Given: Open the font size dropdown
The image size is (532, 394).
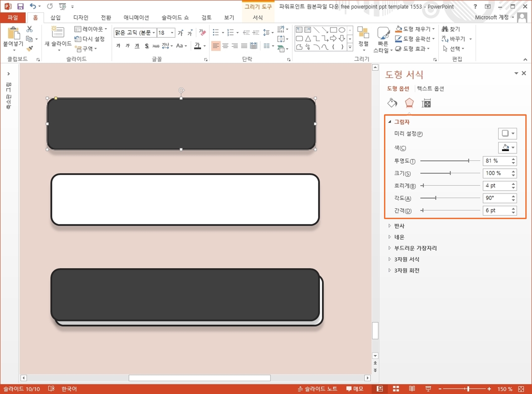Looking at the screenshot, I should [172, 33].
